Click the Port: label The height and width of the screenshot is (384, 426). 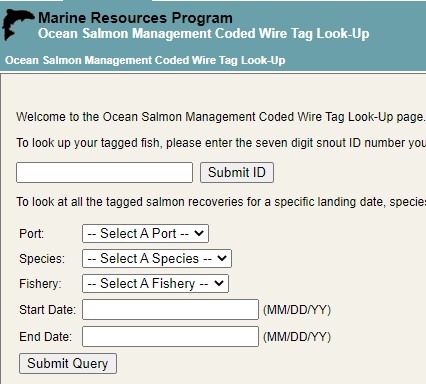32,234
